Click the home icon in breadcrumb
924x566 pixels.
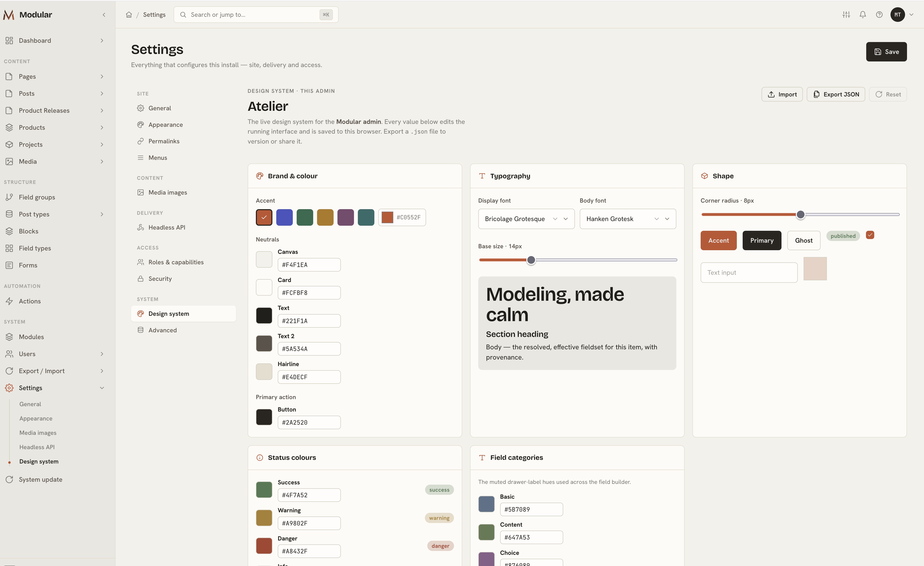point(129,15)
